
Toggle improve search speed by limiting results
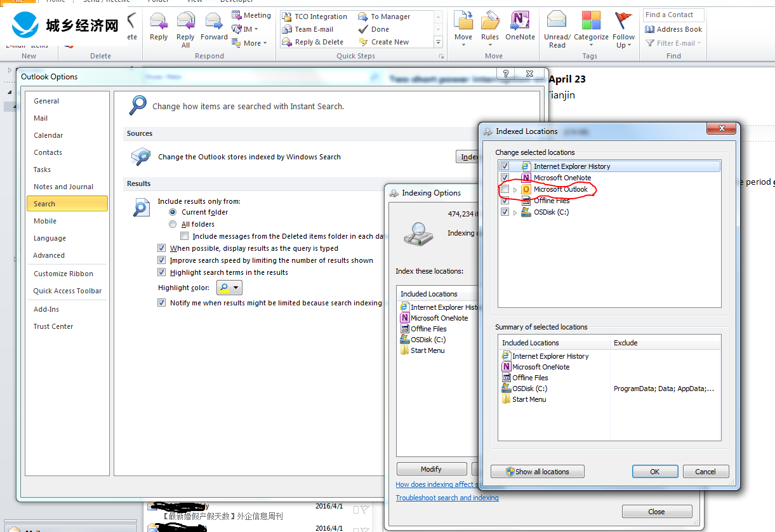pos(161,260)
